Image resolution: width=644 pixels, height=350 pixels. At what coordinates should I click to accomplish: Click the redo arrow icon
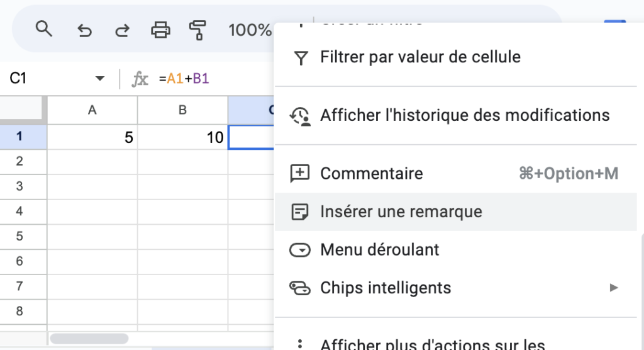122,30
